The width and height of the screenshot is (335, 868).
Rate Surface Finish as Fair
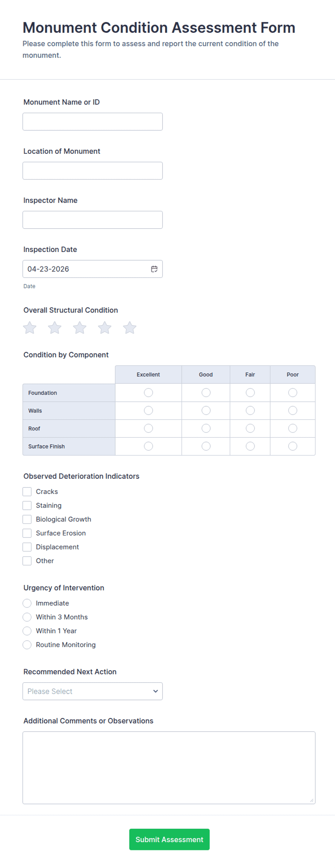pyautogui.click(x=250, y=446)
